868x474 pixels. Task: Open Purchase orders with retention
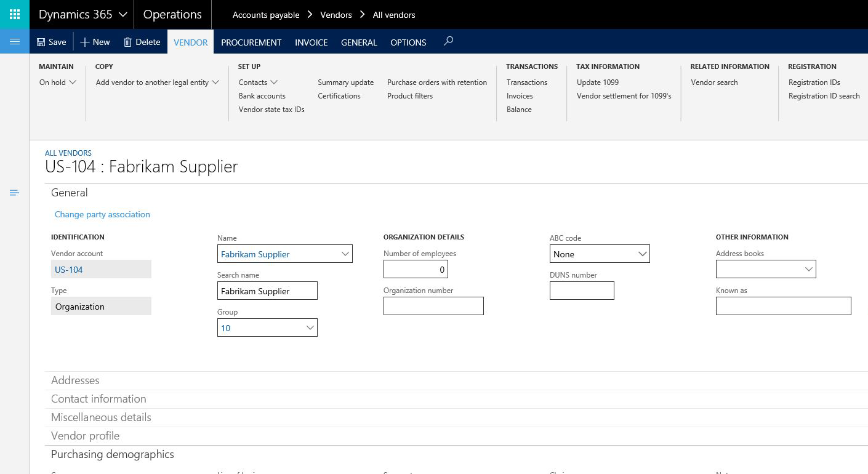(437, 82)
